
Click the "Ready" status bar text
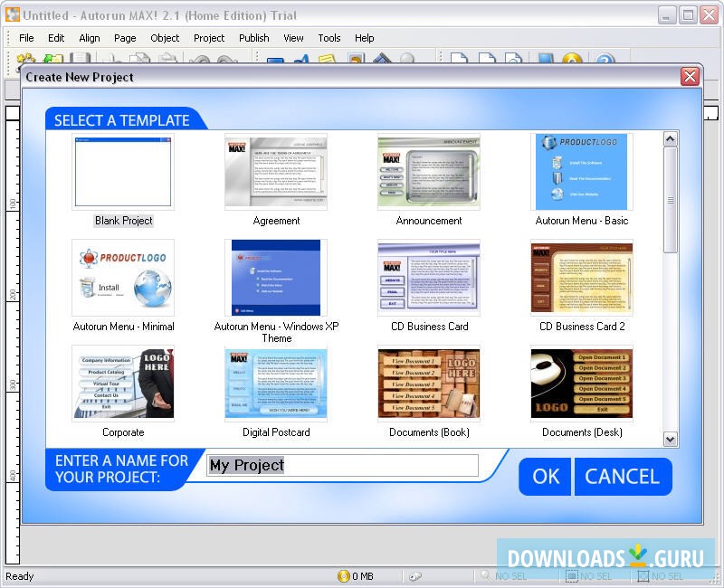20,576
